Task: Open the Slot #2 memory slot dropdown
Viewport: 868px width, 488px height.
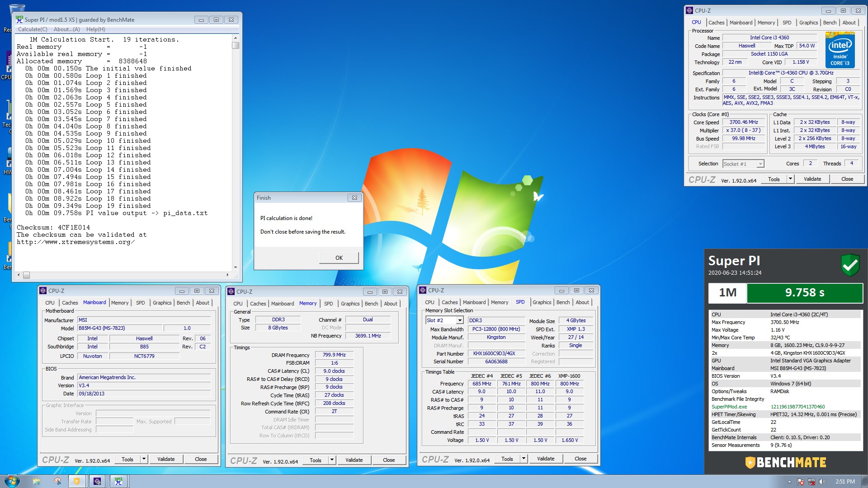Action: (460, 320)
